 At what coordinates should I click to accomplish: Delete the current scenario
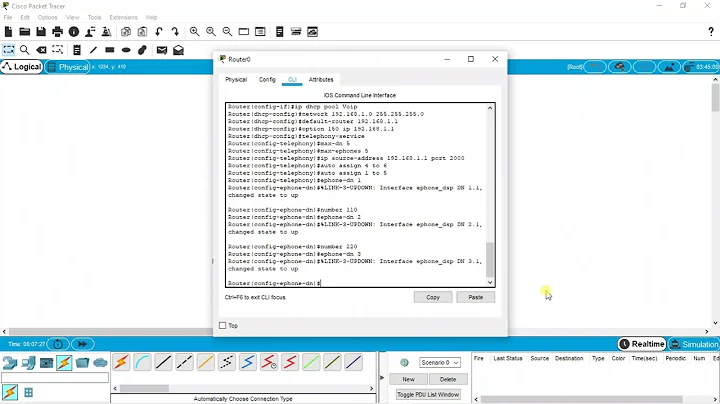pyautogui.click(x=448, y=379)
